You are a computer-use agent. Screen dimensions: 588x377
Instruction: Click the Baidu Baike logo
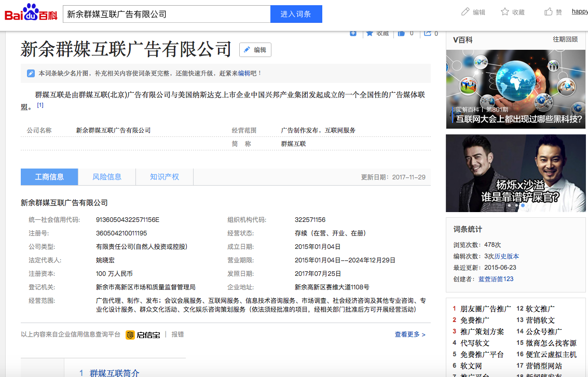(x=31, y=12)
